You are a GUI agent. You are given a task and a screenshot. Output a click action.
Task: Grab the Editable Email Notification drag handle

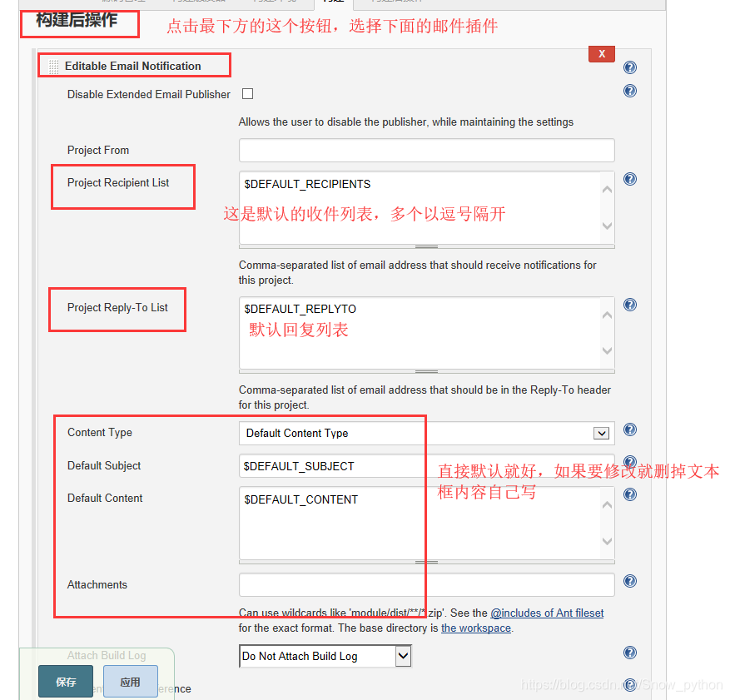pos(54,67)
